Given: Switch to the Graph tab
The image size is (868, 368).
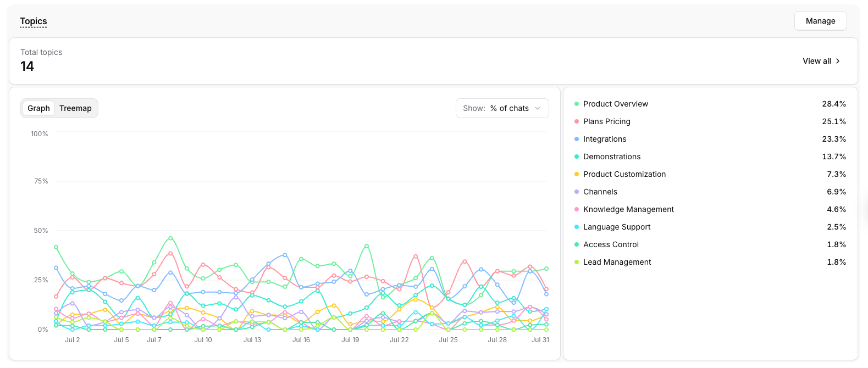Looking at the screenshot, I should click(38, 108).
